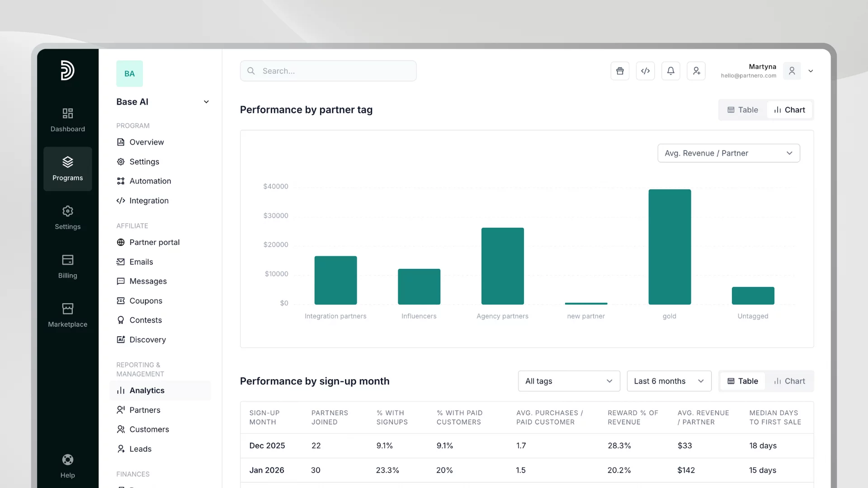The height and width of the screenshot is (488, 868).
Task: Collapse the Base AI program switcher
Action: pos(206,102)
